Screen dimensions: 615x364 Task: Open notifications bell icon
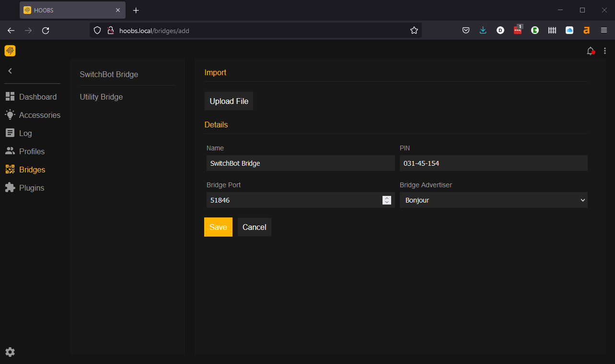click(x=591, y=51)
